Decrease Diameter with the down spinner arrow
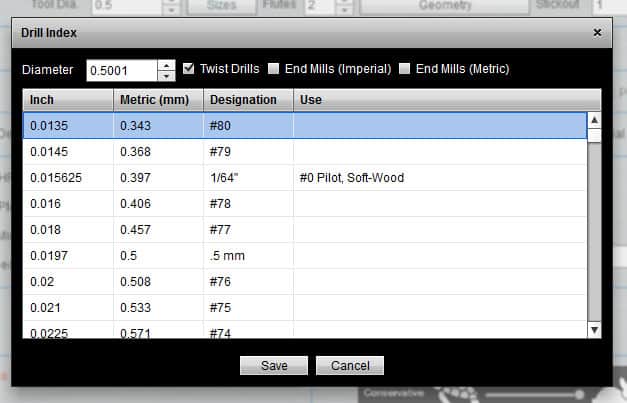The height and width of the screenshot is (403, 627). [167, 76]
